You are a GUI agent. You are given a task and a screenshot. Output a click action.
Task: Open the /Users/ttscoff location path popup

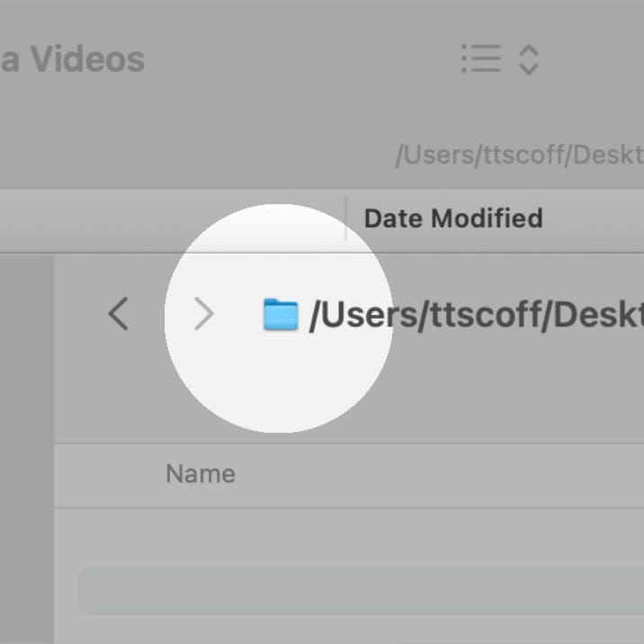coord(475,316)
